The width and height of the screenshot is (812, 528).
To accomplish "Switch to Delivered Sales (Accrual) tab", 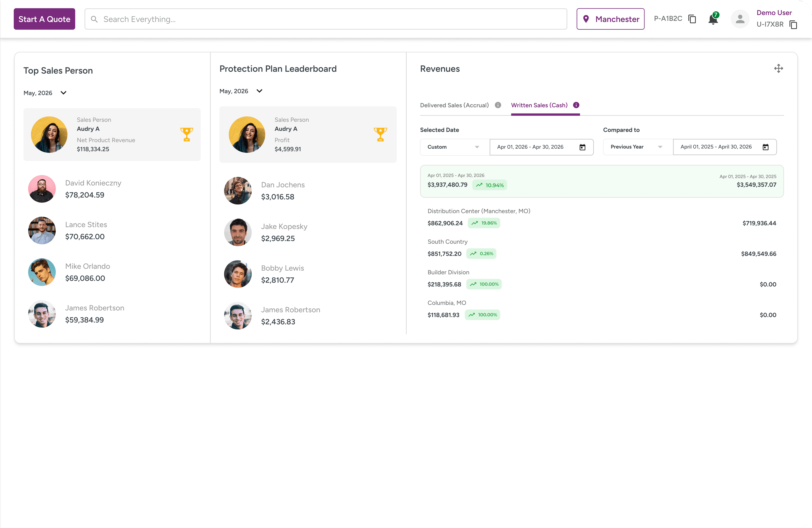I will [x=454, y=105].
